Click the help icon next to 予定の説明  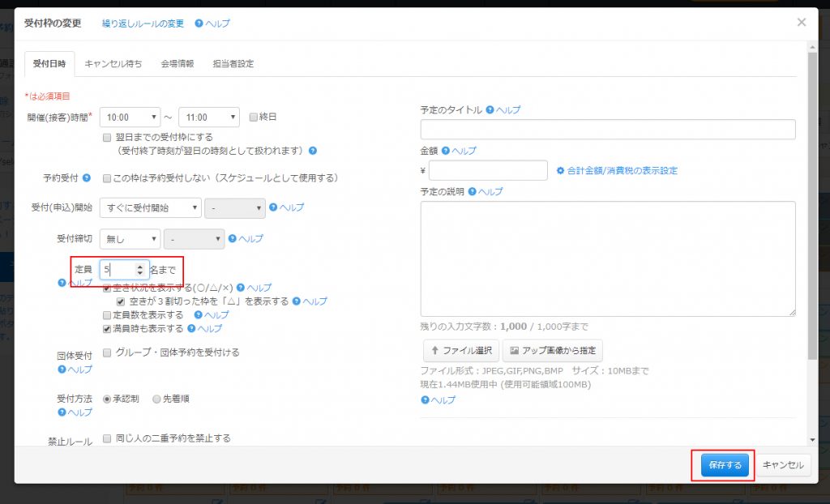coord(472,191)
